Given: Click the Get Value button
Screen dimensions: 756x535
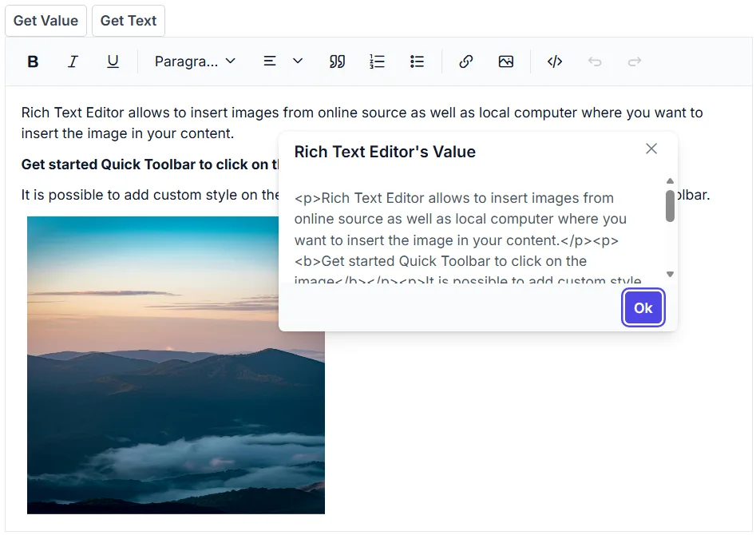Looking at the screenshot, I should click(46, 21).
